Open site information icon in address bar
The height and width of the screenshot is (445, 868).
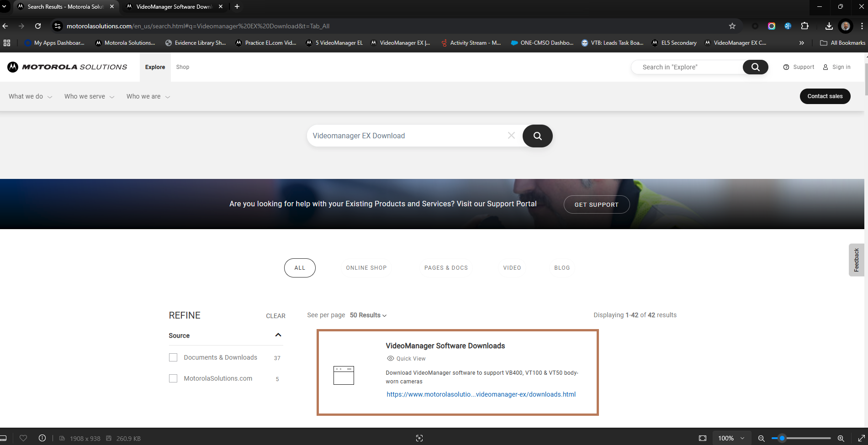[x=58, y=26]
